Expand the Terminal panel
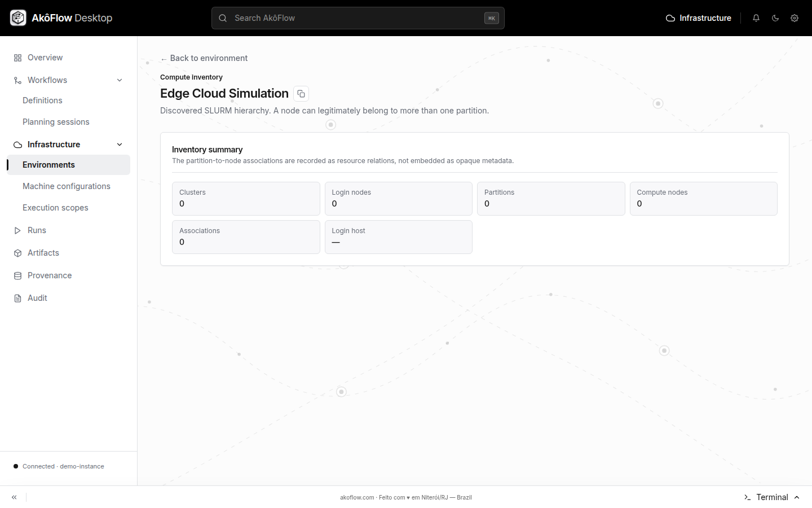812x508 pixels. [772, 497]
